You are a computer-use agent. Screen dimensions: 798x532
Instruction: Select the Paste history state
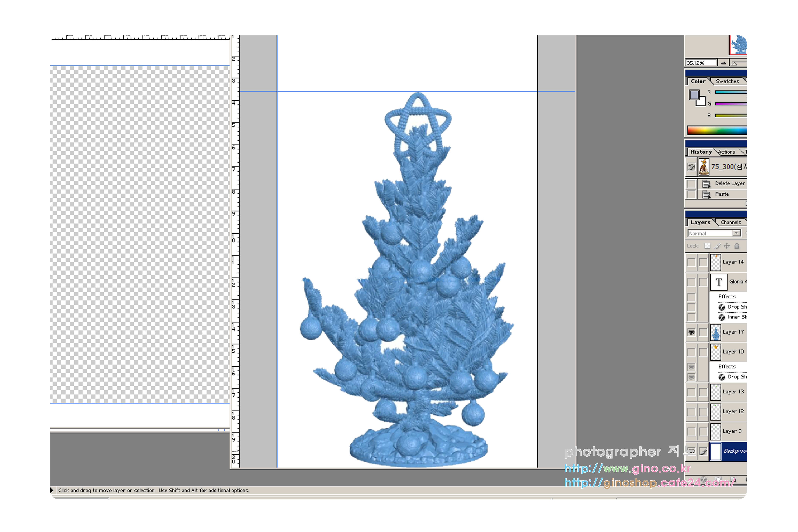click(x=722, y=194)
